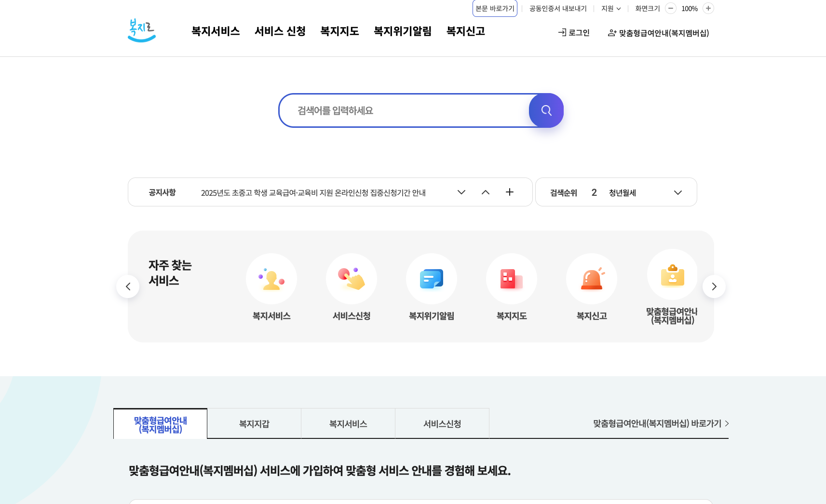Image resolution: width=826 pixels, height=504 pixels.
Task: Decrease screen size with minus button
Action: 671,8
